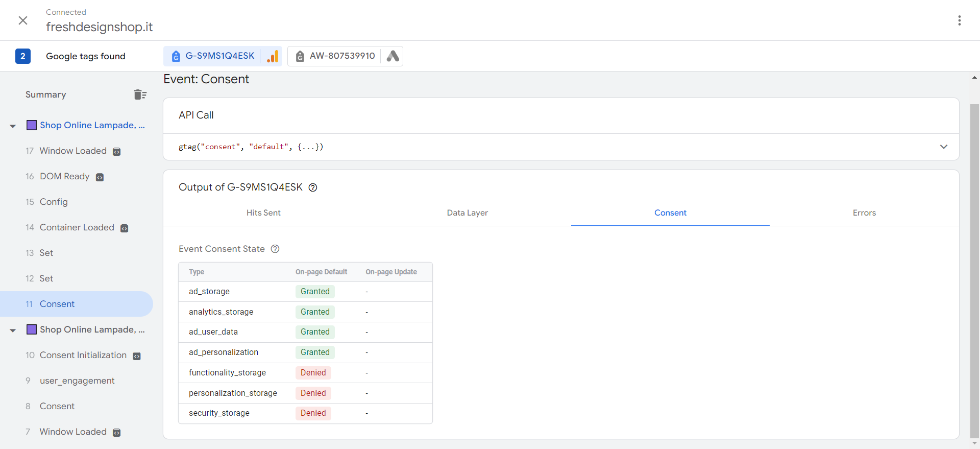The height and width of the screenshot is (449, 980).
Task: Expand the gtag consent API Call details
Action: 943,147
